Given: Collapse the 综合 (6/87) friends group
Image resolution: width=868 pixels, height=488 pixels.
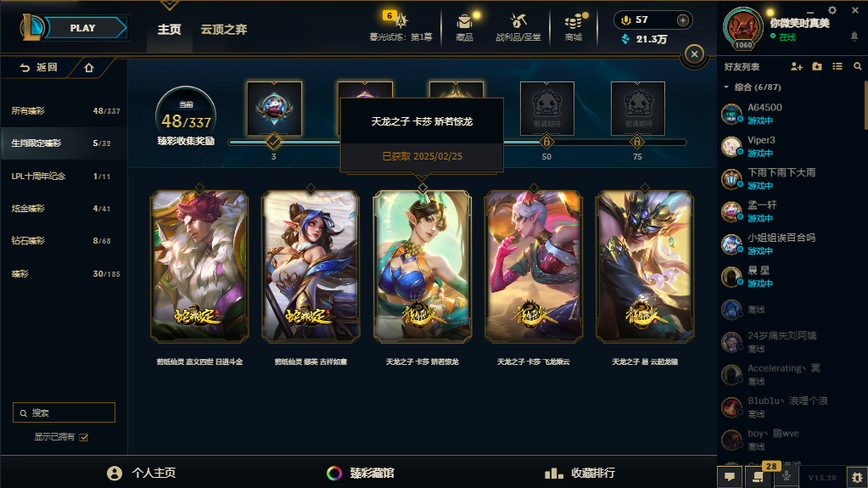Looking at the screenshot, I should click(726, 87).
